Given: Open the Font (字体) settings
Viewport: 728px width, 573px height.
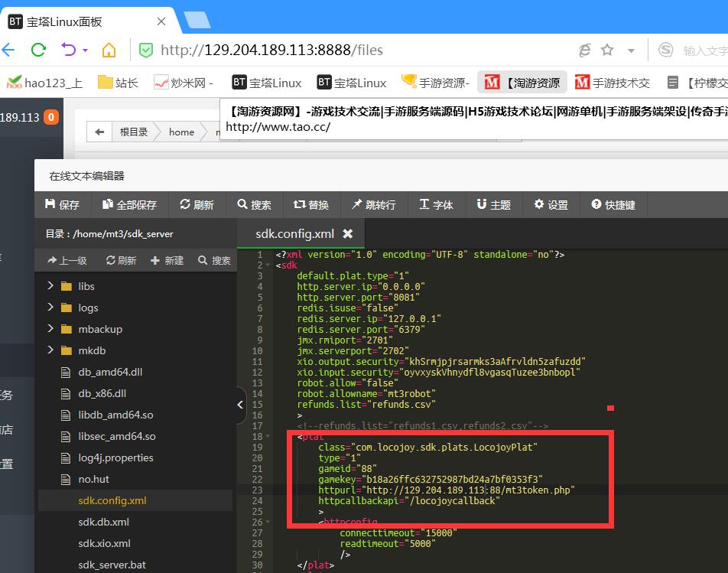Looking at the screenshot, I should click(x=436, y=204).
